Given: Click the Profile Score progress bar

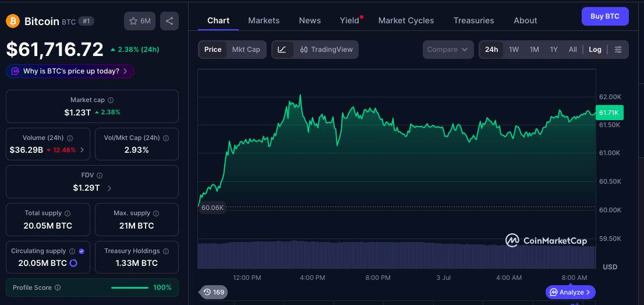Looking at the screenshot, I should click(130, 288).
